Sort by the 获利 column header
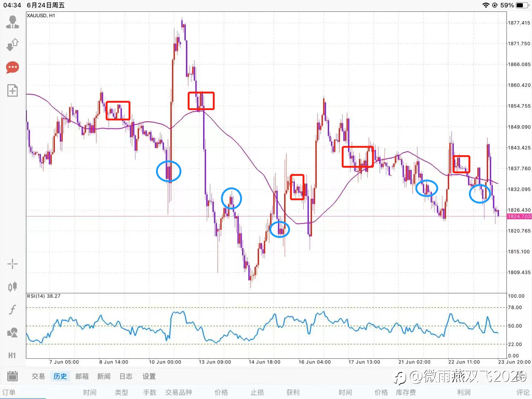This screenshot has width=532, height=399. click(x=293, y=392)
